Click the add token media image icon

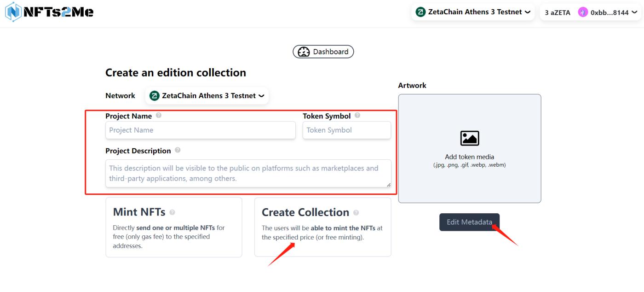point(470,138)
